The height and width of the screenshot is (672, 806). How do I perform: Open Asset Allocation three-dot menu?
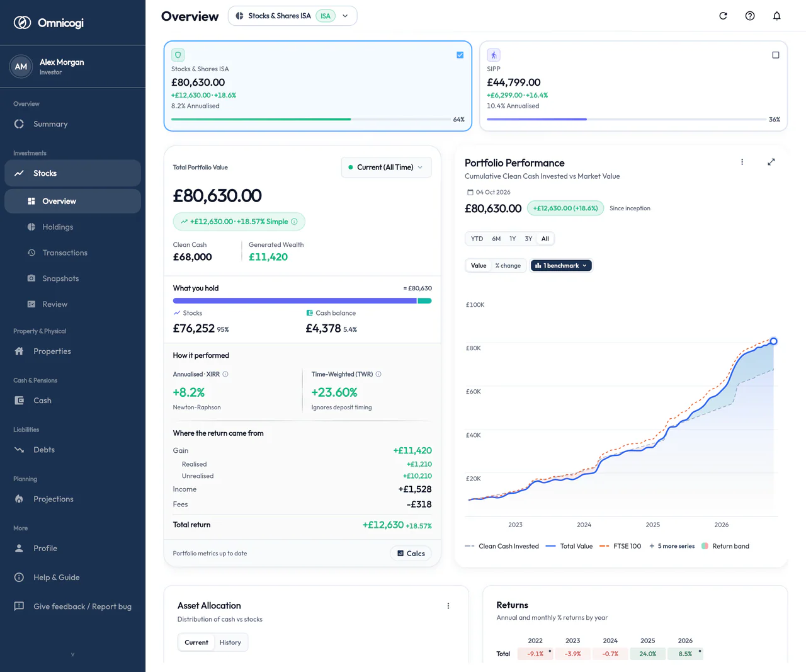[448, 606]
